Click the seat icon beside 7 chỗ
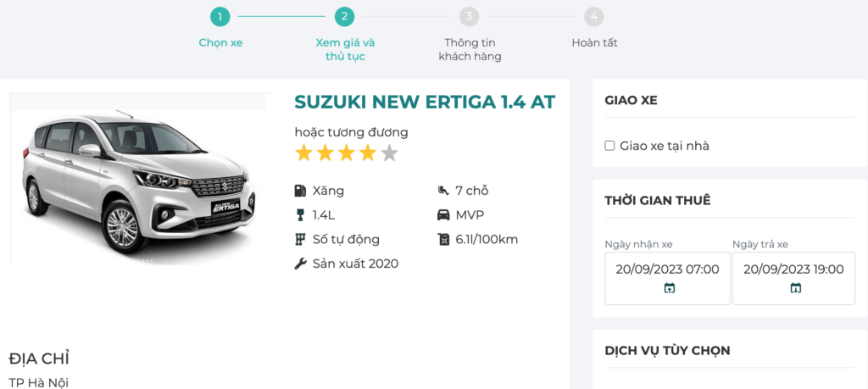Viewport: 868px width, 389px height. coord(442,191)
